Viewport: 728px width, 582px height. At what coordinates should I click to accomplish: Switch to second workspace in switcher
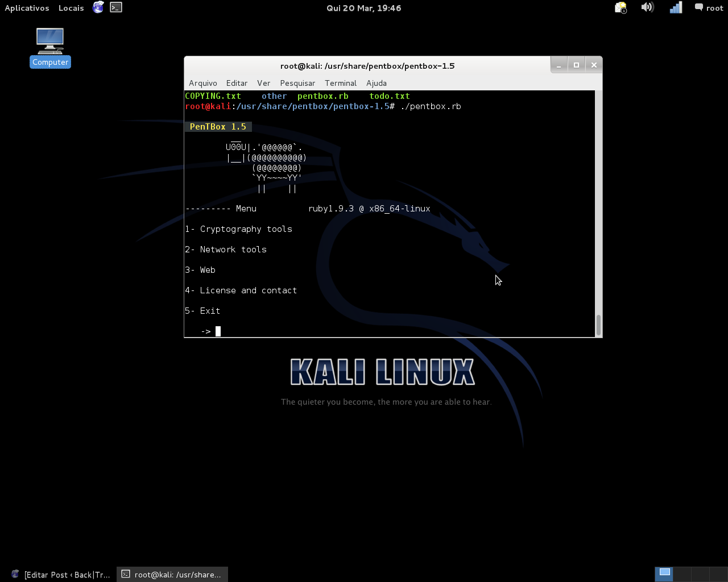682,574
